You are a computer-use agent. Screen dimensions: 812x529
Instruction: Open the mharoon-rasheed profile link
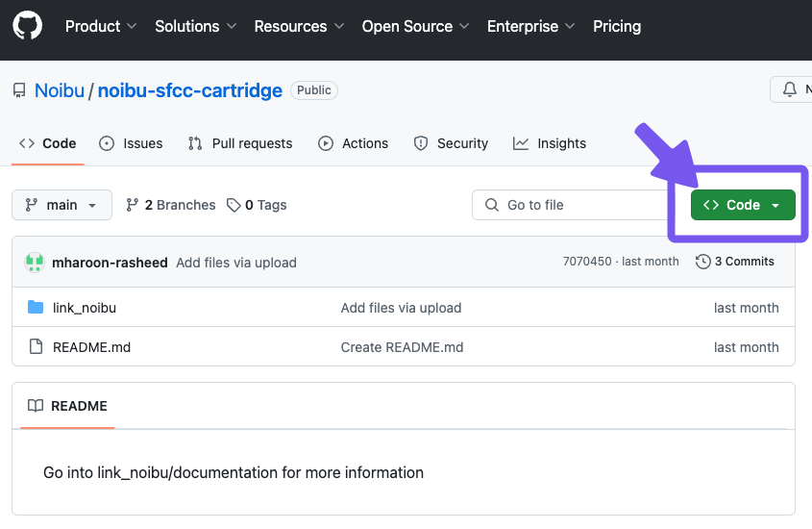[110, 263]
